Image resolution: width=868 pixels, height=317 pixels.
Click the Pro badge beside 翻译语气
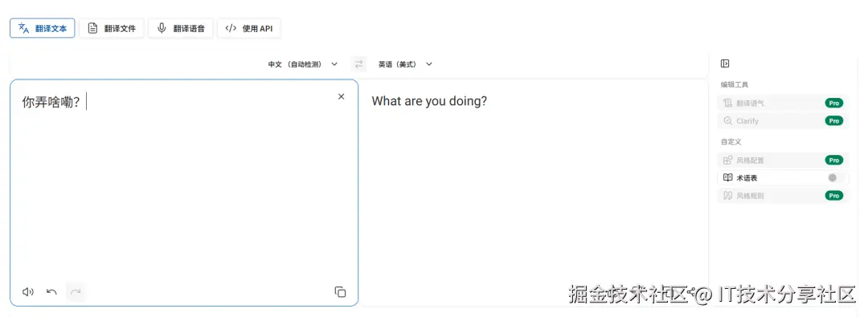tap(834, 103)
